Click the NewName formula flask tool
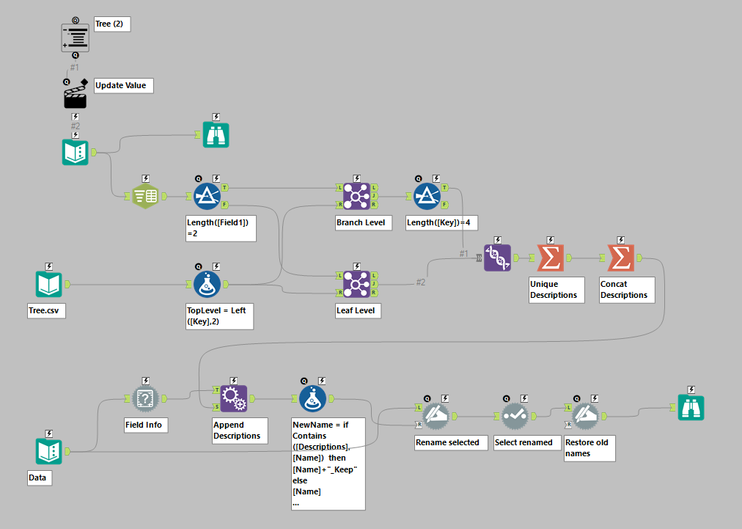 click(x=312, y=399)
